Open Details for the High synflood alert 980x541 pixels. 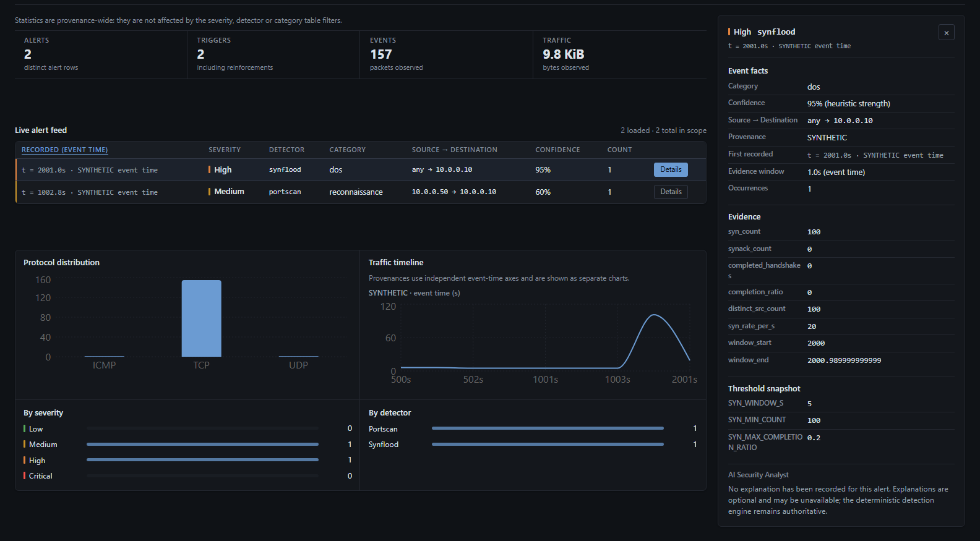tap(671, 169)
